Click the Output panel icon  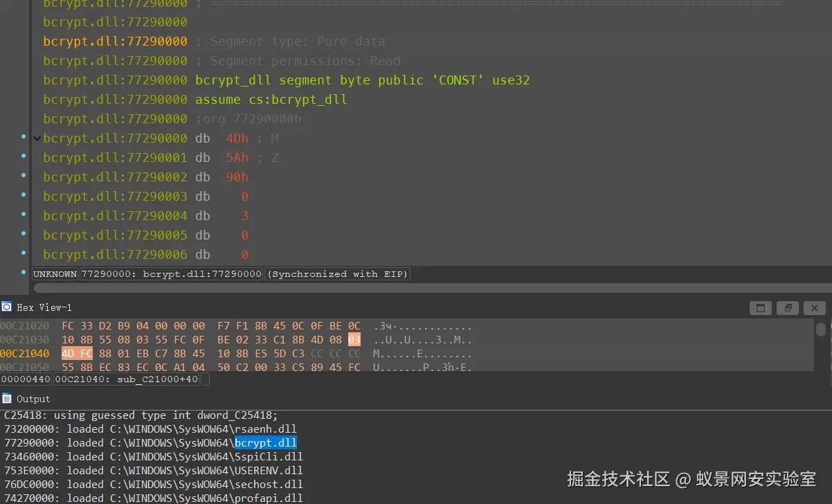pos(6,398)
